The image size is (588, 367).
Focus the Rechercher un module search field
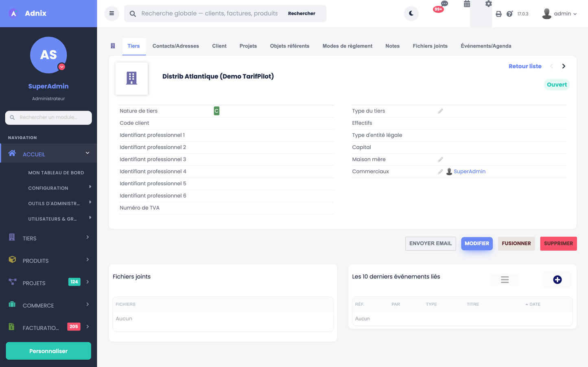click(x=48, y=117)
